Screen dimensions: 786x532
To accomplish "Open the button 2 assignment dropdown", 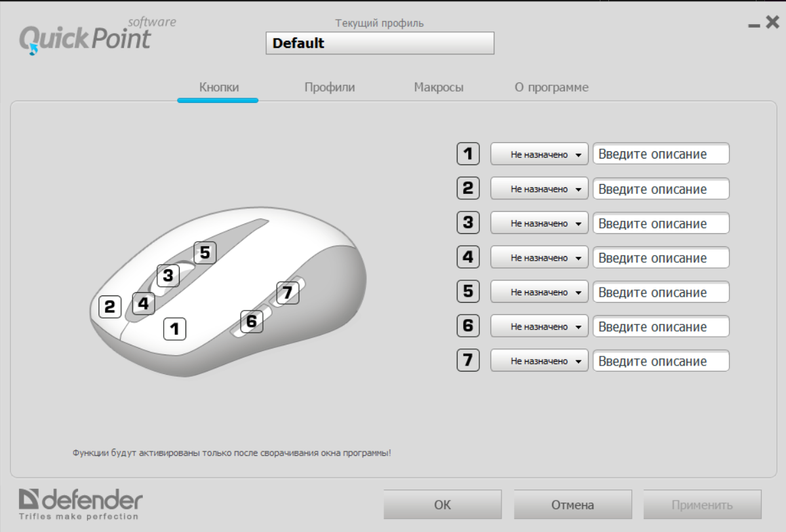I will [x=540, y=189].
